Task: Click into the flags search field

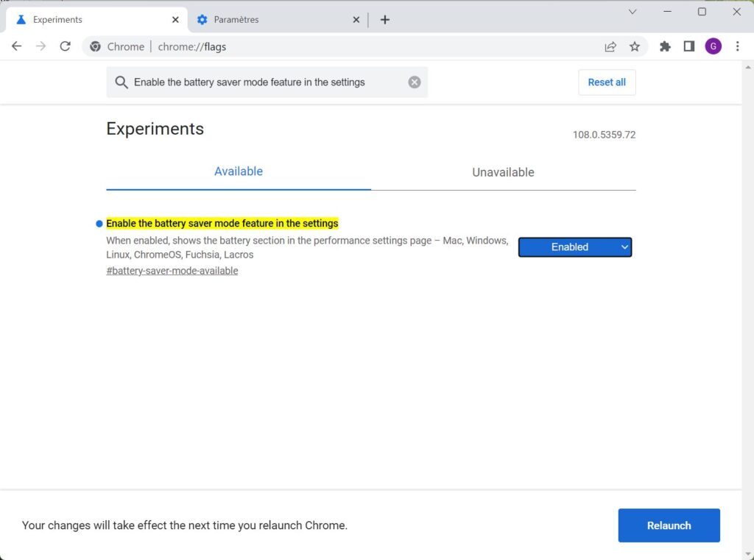Action: [x=267, y=82]
